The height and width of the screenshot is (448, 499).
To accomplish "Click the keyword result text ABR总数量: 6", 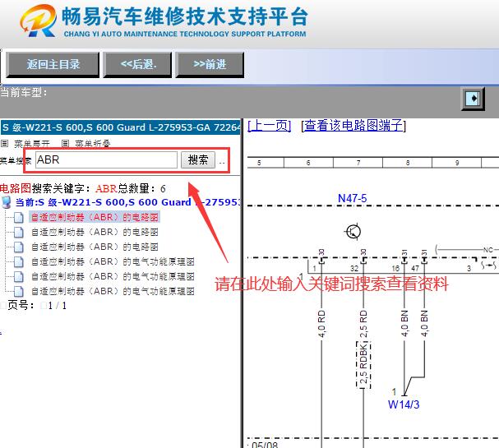I will click(131, 189).
